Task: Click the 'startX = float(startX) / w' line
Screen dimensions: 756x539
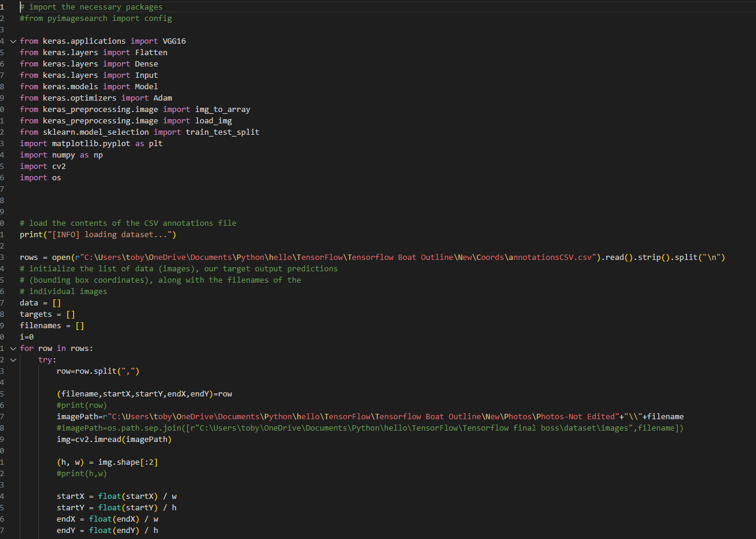Action: coord(117,496)
